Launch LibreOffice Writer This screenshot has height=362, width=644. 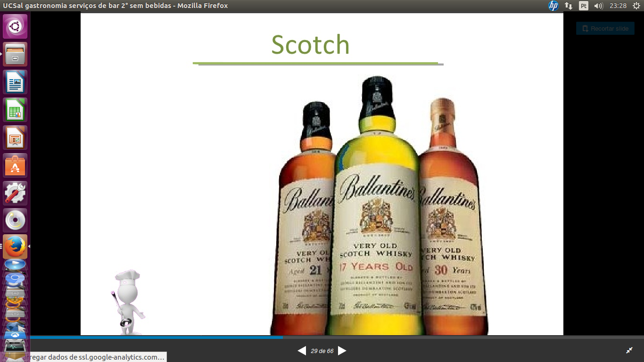[15, 82]
